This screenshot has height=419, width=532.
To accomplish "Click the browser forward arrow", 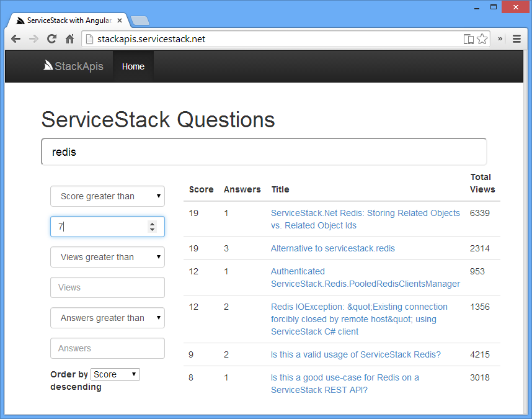I will pyautogui.click(x=33, y=39).
